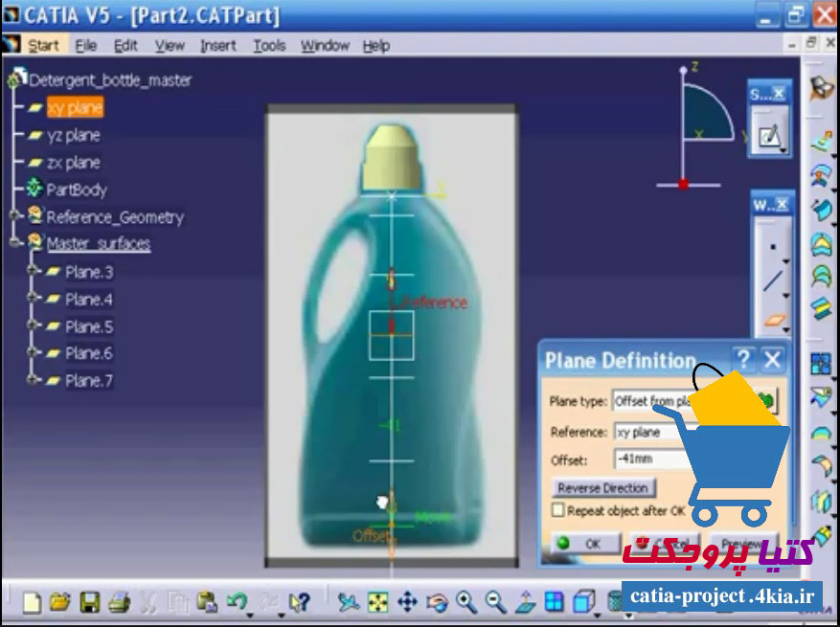Click the Sketch icon in the S floating toolbar
Screen dimensions: 840x627
770,137
